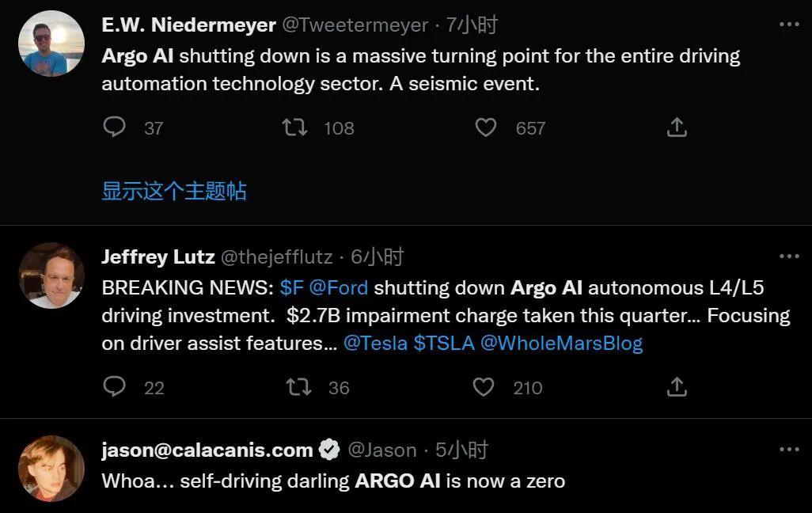This screenshot has height=513, width=812.
Task: Open the $F cashtag link
Action: pos(291,287)
